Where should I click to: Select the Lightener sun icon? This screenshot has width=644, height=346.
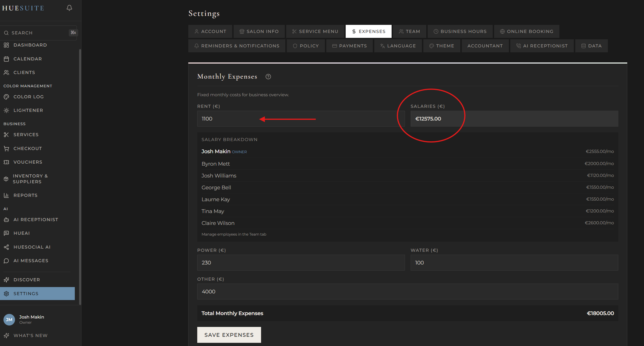click(x=7, y=110)
